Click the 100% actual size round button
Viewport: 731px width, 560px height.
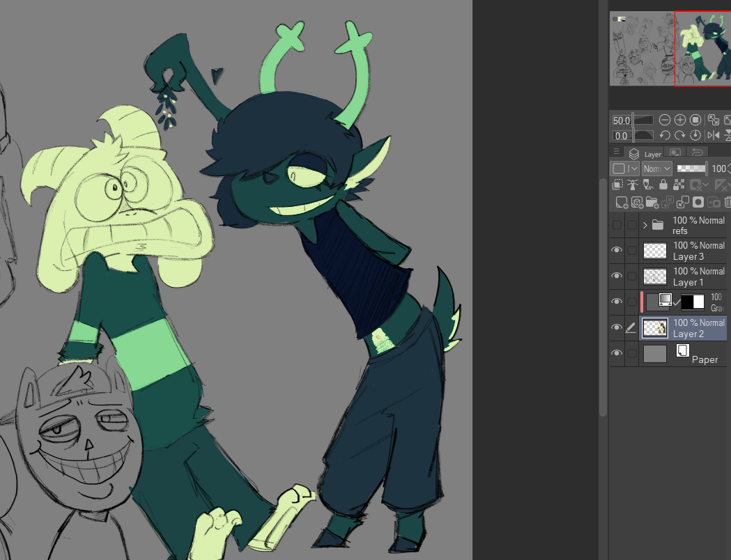695,120
